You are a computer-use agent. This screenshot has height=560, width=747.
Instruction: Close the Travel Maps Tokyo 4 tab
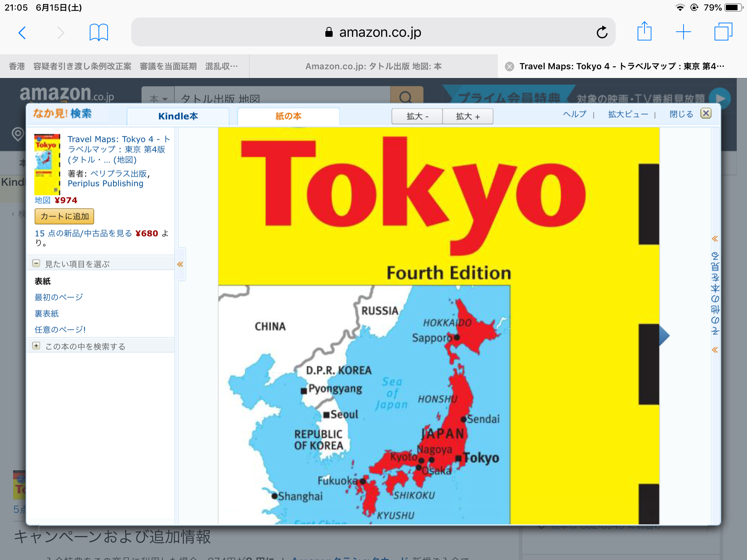click(x=510, y=66)
